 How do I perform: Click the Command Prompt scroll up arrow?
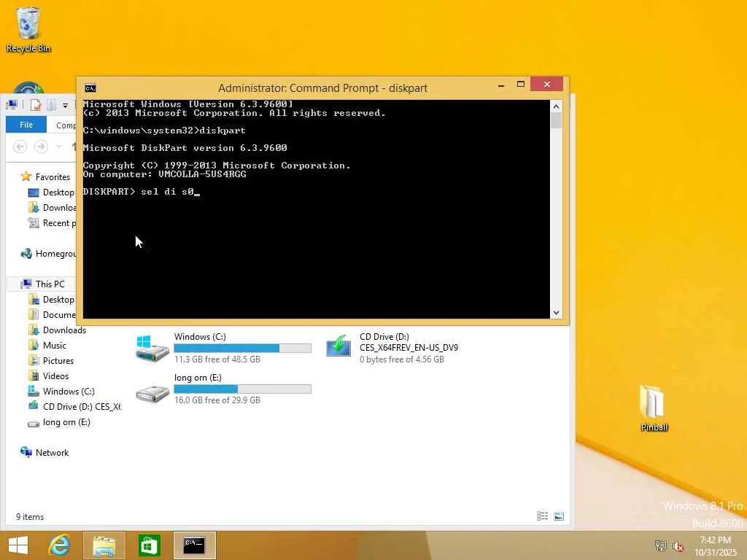556,106
